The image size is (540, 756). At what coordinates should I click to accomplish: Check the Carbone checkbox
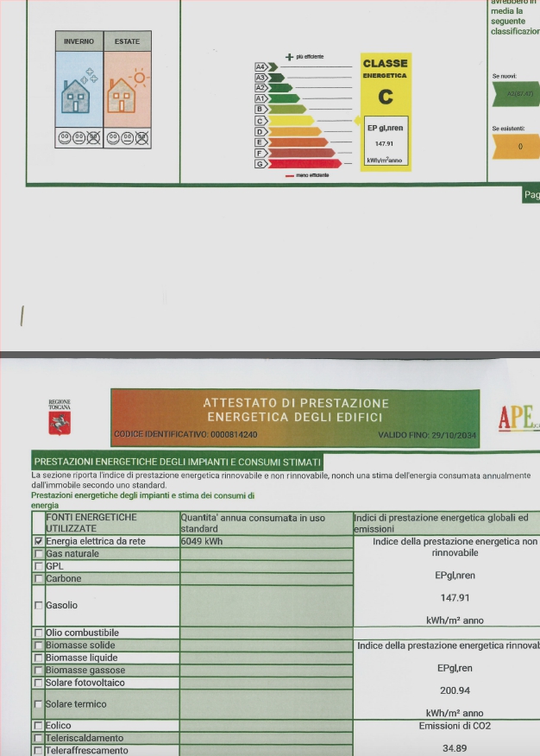[x=39, y=578]
